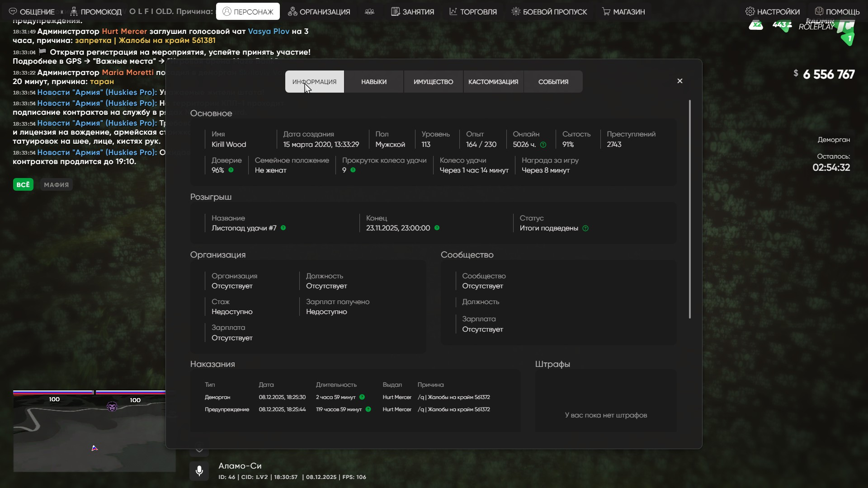The height and width of the screenshot is (488, 868).
Task: Click the green dot next to Доверие 96%
Action: coord(231,170)
